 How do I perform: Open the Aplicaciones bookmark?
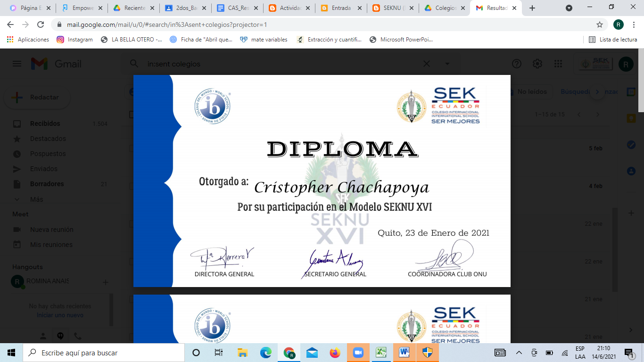(x=28, y=40)
